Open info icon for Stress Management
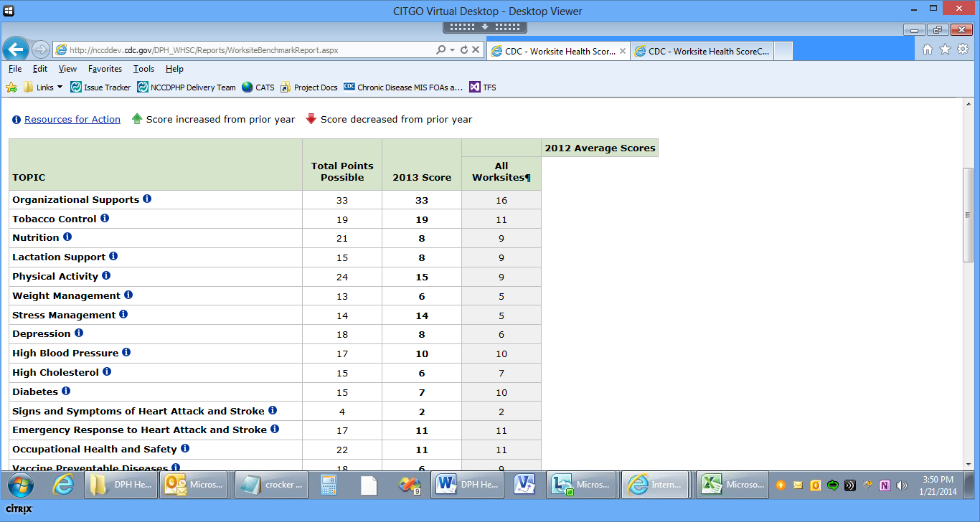Screen dimensions: 980x522 (123, 314)
